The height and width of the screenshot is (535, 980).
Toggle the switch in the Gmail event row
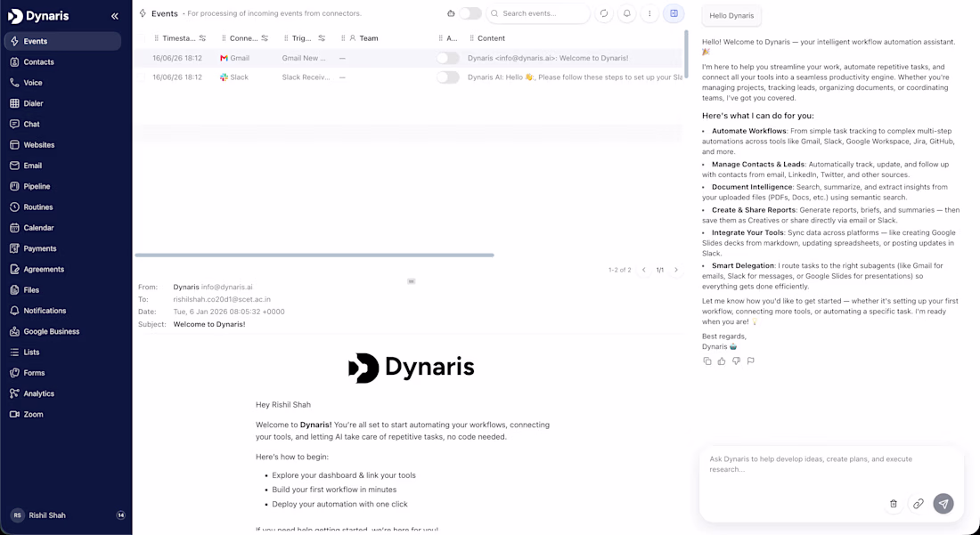click(447, 58)
